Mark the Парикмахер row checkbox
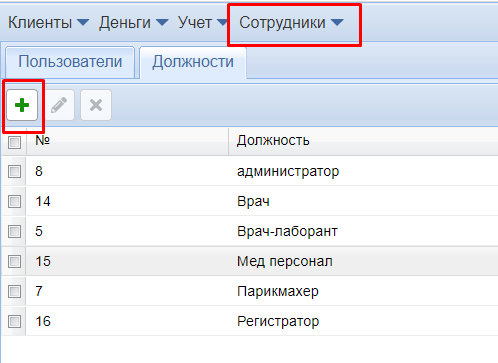Screen dimensions: 498x363 pos(14,291)
